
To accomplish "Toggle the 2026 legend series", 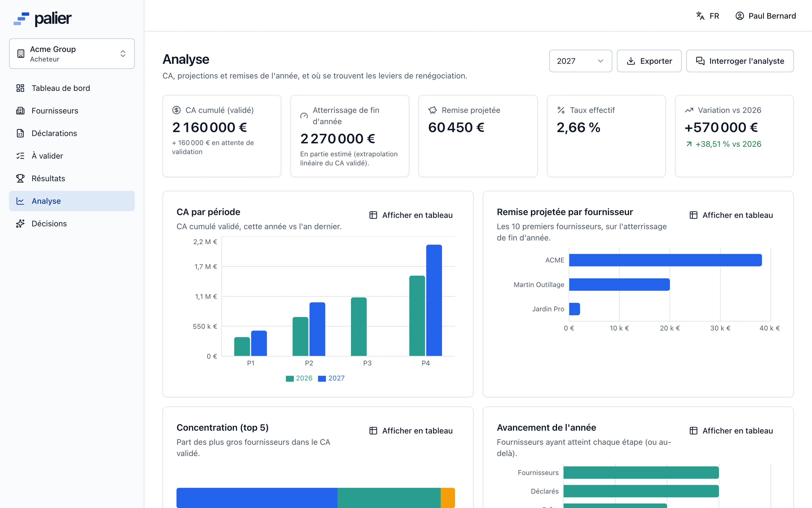I will pos(299,378).
